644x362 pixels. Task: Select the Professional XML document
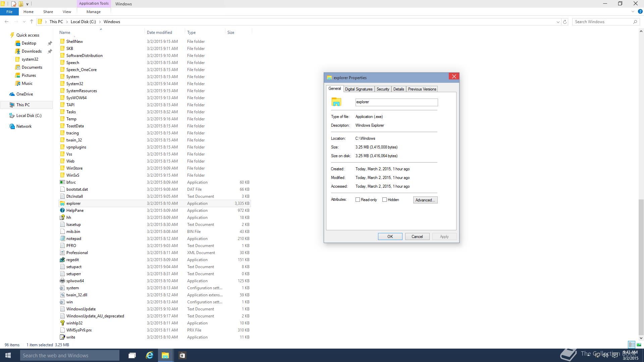point(154,253)
